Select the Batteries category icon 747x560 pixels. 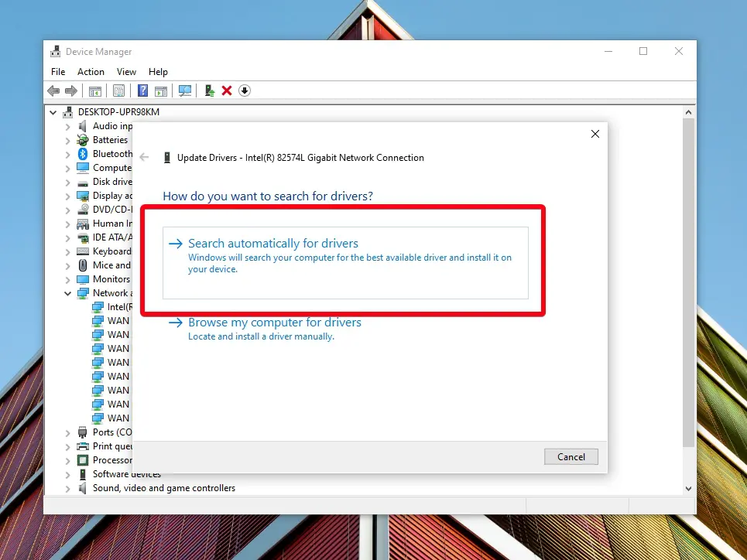pyautogui.click(x=83, y=140)
